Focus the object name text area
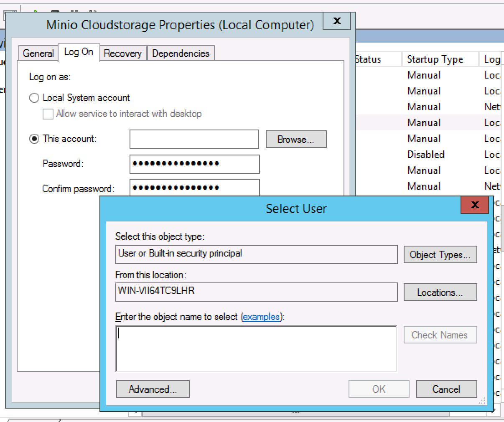This screenshot has width=504, height=422. [256, 348]
